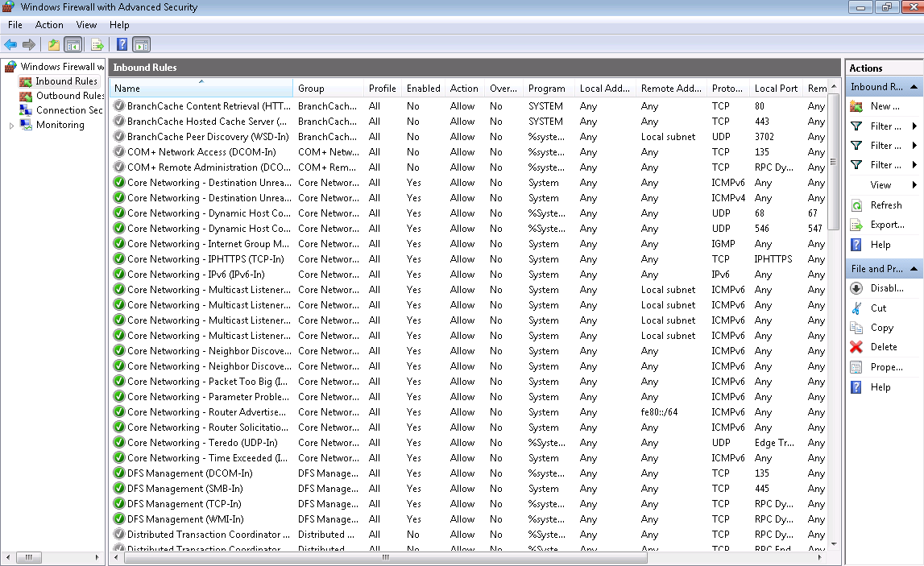Click the 3702 local port cell
Screen dimensions: 924x566
(x=764, y=137)
